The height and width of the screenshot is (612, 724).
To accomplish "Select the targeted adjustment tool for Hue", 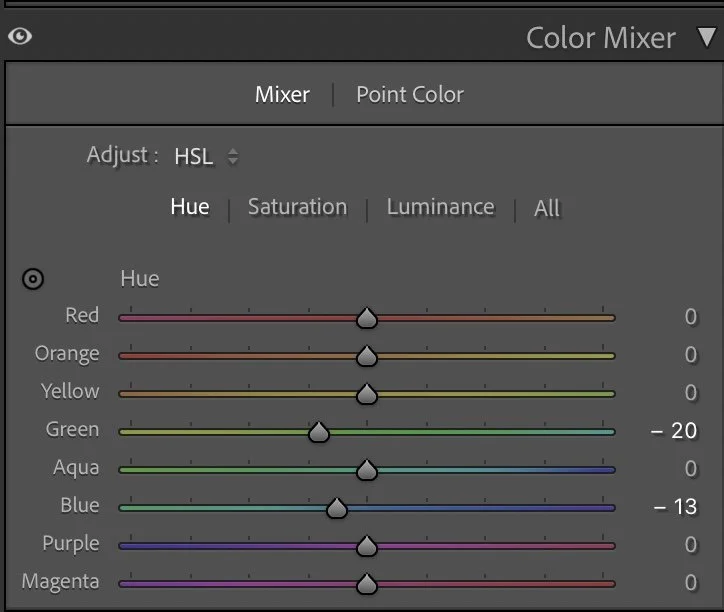I will pyautogui.click(x=33, y=279).
